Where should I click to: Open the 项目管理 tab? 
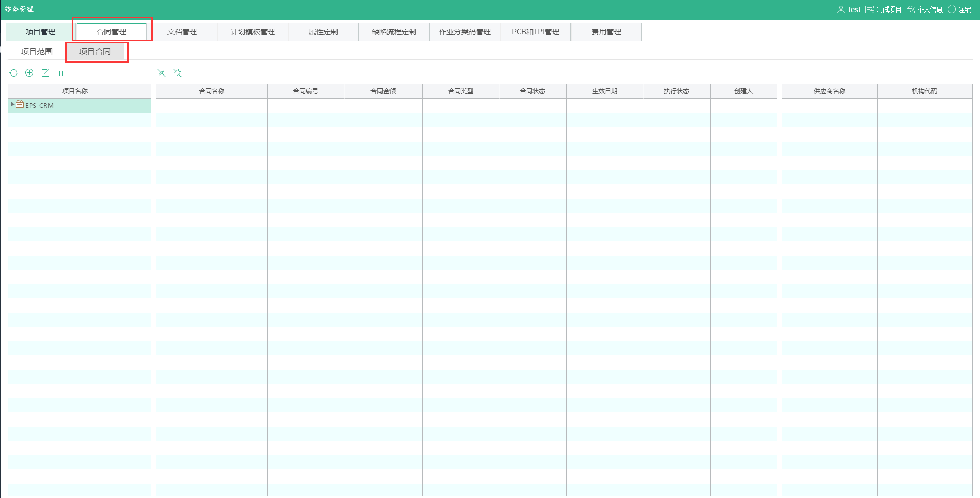coord(41,32)
